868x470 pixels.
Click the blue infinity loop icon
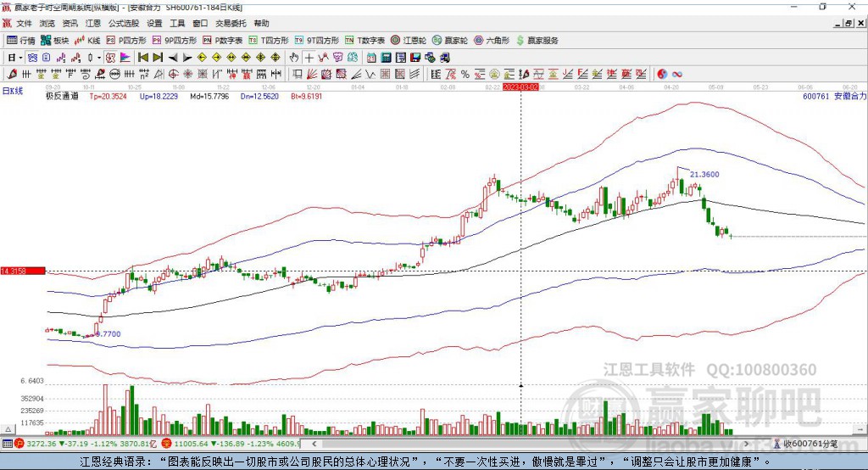tap(676, 75)
